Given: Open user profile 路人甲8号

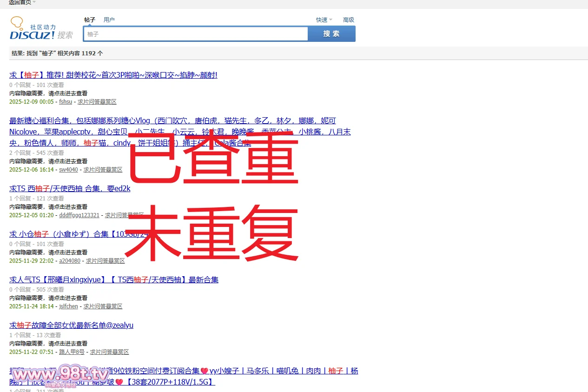Looking at the screenshot, I should [72, 352].
